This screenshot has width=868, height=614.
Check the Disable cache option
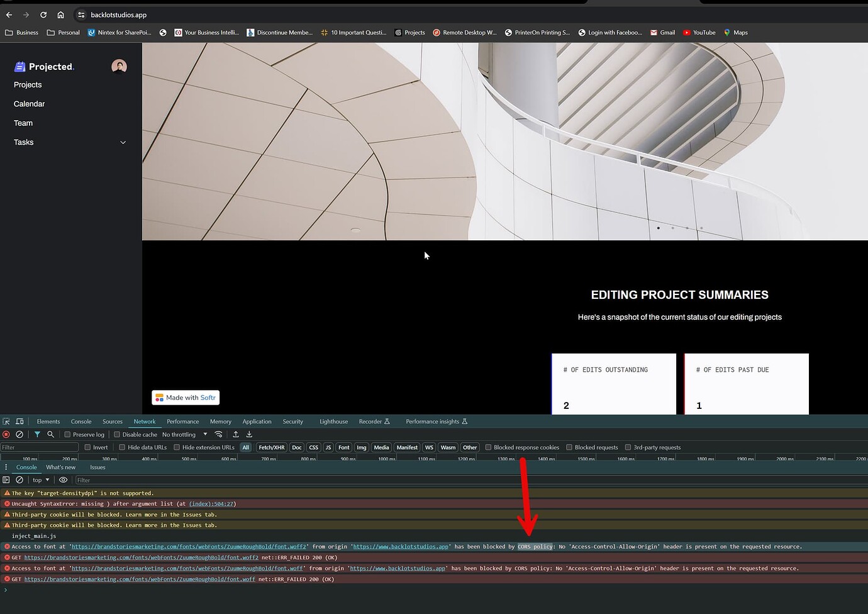tap(116, 434)
